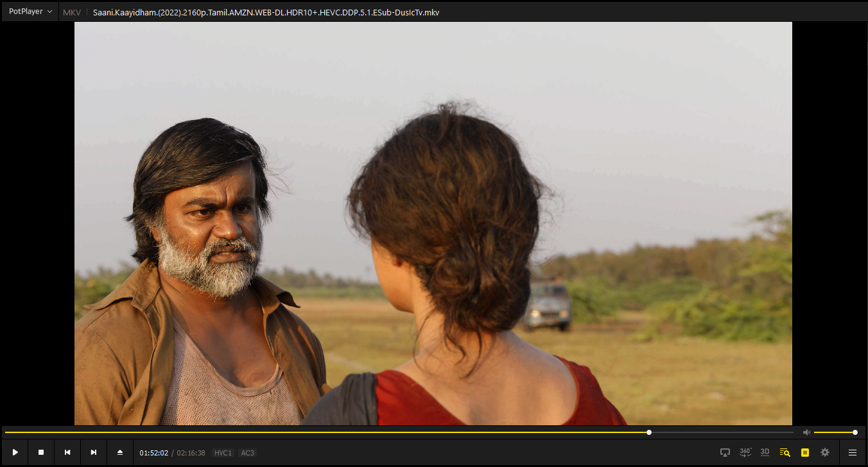Click the current time 01:52:02
The height and width of the screenshot is (467, 868).
[x=154, y=453]
